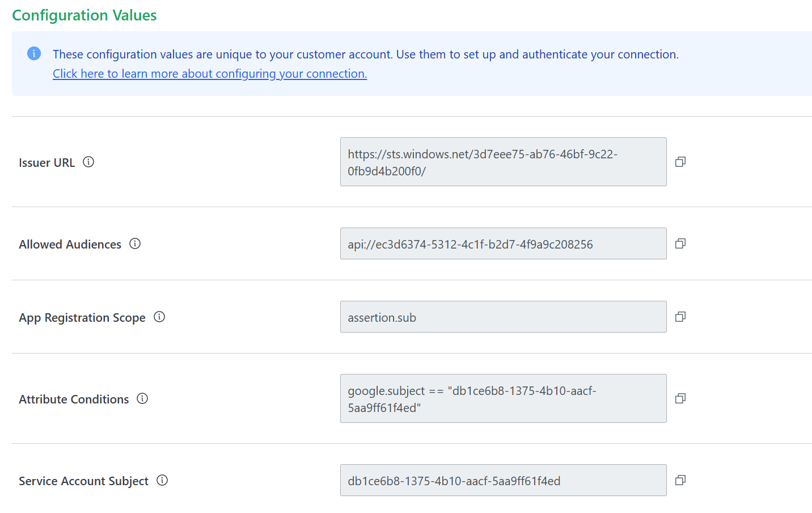Show info tooltip for Service Account Subject
Image resolution: width=812 pixels, height=513 pixels.
pos(162,480)
